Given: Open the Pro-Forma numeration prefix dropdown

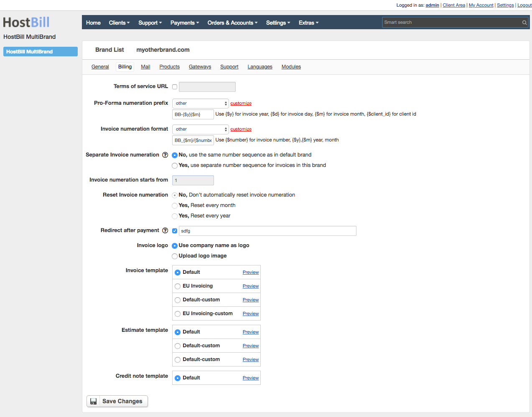Looking at the screenshot, I should (200, 103).
